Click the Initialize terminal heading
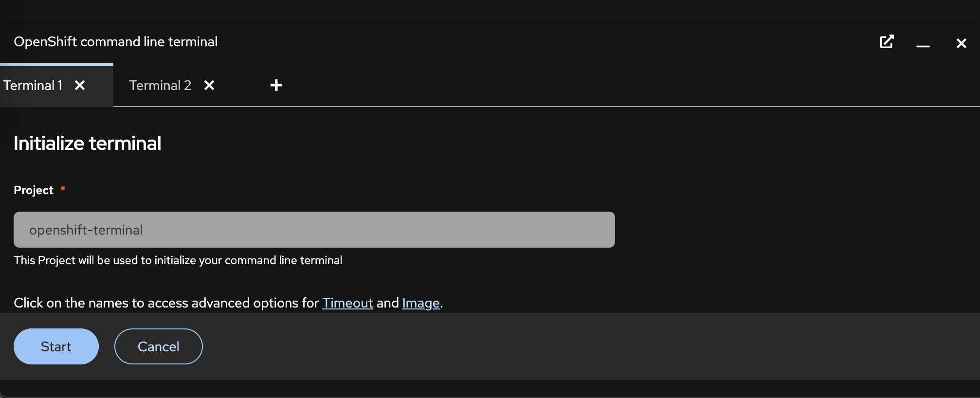980x398 pixels. pos(88,144)
